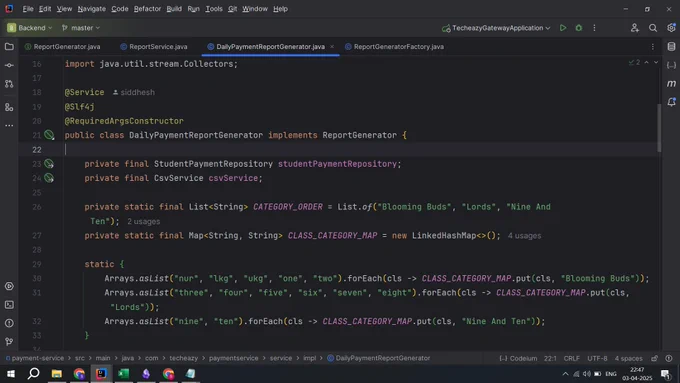This screenshot has width=680, height=383.
Task: Expand the Backend project dropdown
Action: (29, 28)
